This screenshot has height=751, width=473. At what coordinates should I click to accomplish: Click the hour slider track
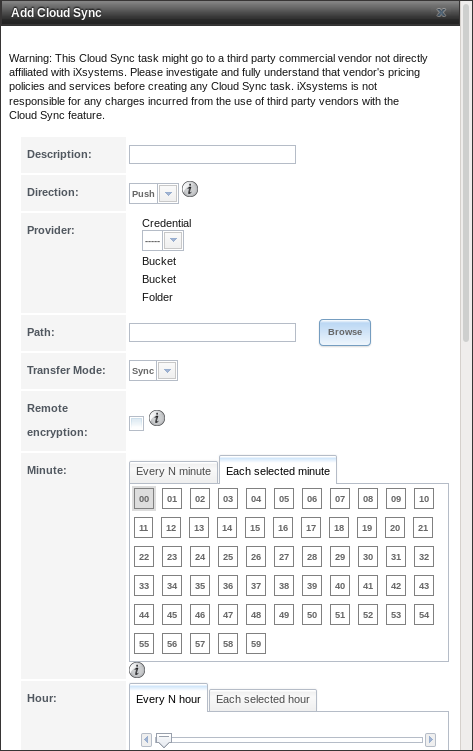tap(288, 740)
